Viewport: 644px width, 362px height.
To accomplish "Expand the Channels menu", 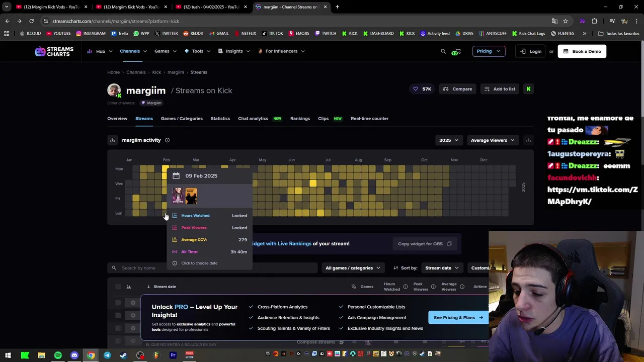I will [133, 51].
